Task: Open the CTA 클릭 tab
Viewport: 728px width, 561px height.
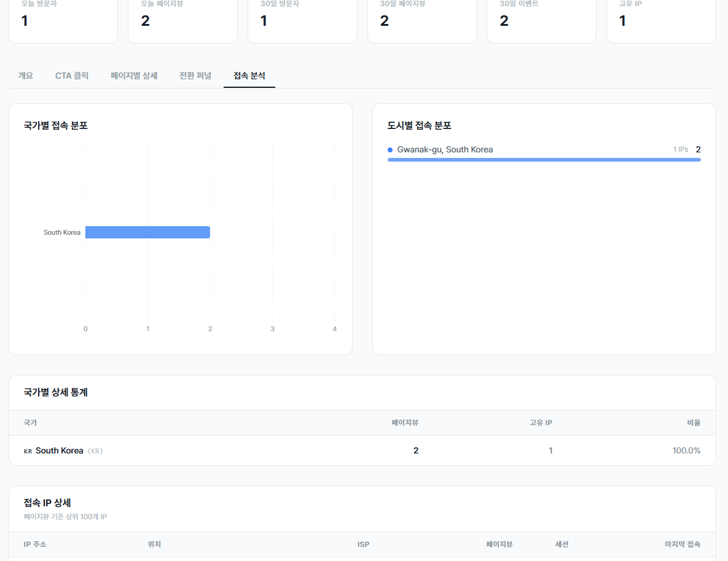Action: point(72,75)
